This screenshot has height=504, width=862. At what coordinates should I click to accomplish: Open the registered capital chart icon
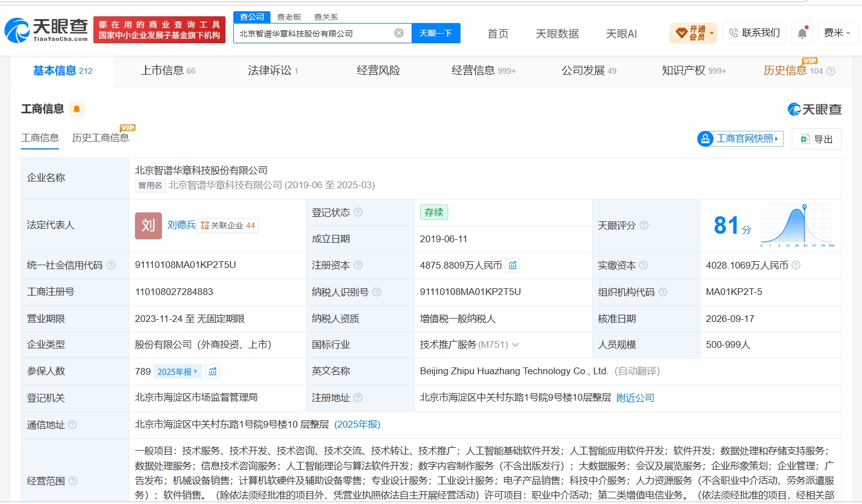pos(513,265)
